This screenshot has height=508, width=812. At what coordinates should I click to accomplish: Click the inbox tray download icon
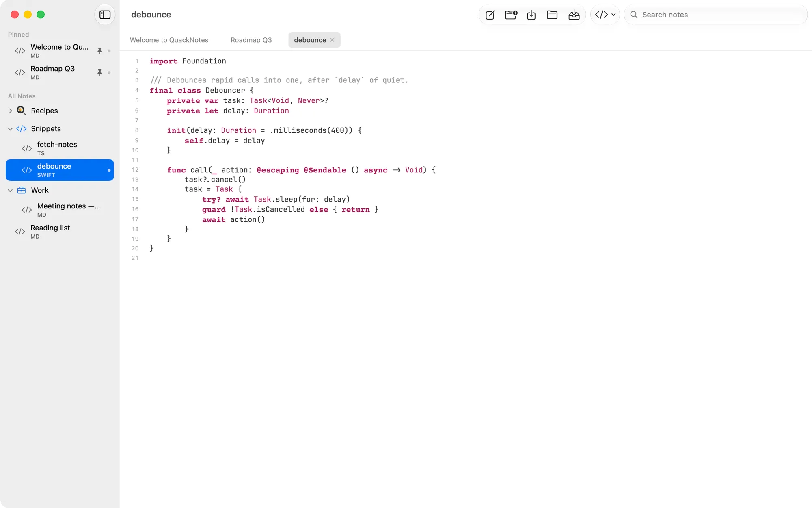tap(574, 15)
